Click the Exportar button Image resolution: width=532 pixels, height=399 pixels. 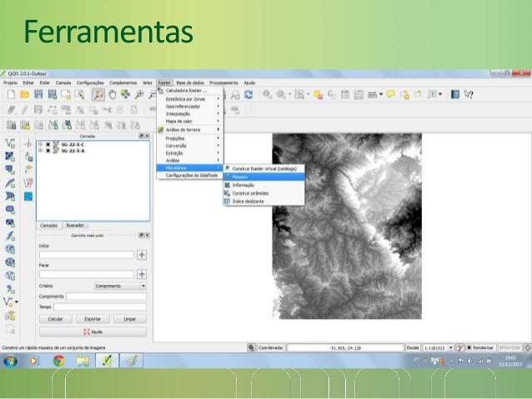point(93,319)
